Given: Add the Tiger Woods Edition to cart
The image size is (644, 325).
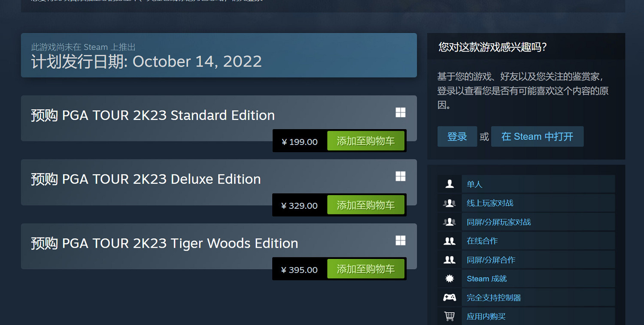Looking at the screenshot, I should pos(366,268).
